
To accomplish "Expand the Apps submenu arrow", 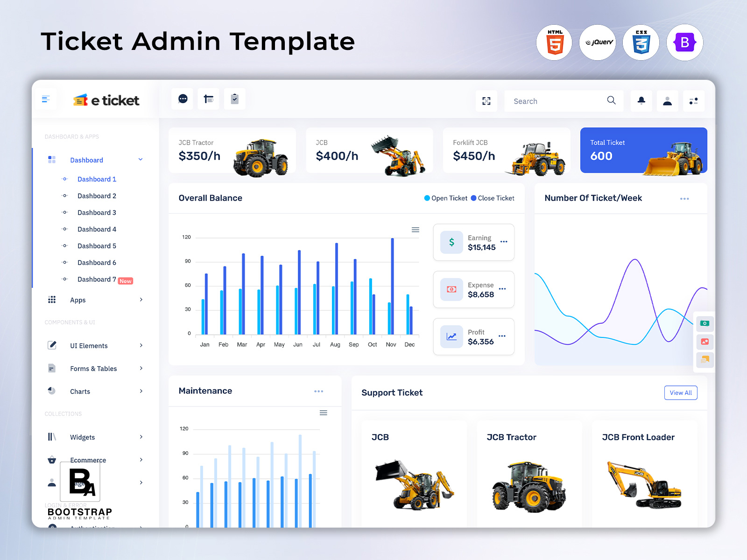I will coord(141,300).
